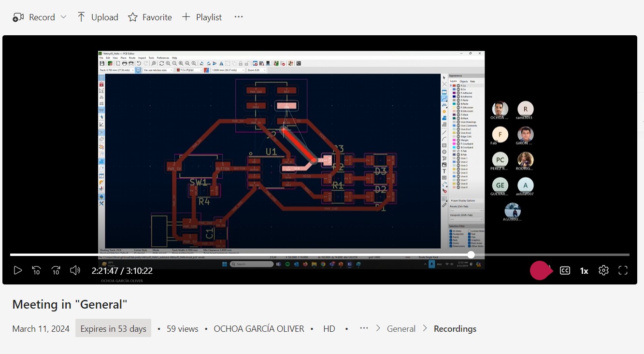Viewport: 644px width, 354px height.
Task: Skip forward 10 seconds
Action: [56, 270]
